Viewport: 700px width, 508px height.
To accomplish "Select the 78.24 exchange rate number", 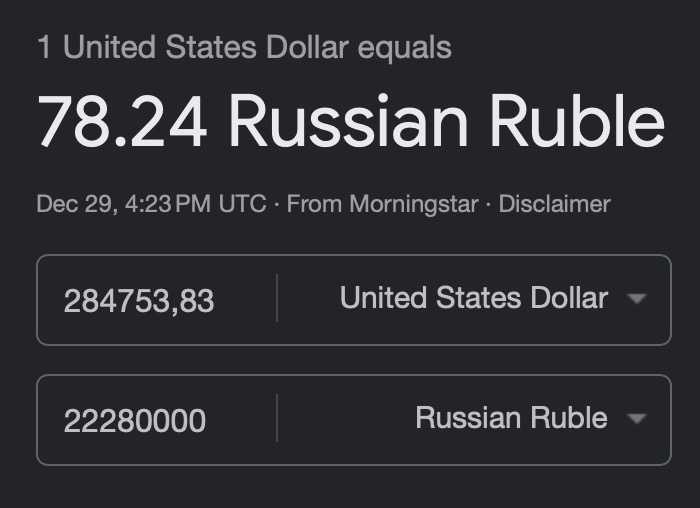I will pyautogui.click(x=122, y=123).
